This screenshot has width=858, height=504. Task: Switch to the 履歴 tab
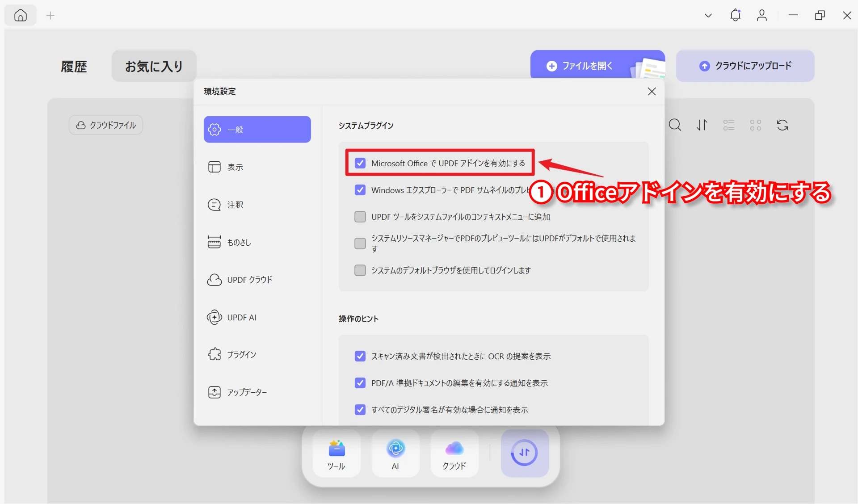point(74,67)
